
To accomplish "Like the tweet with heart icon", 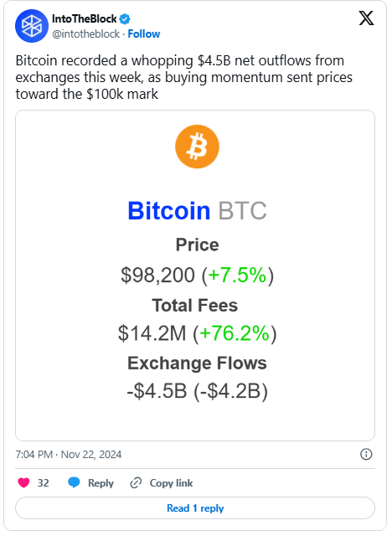I will click(23, 483).
